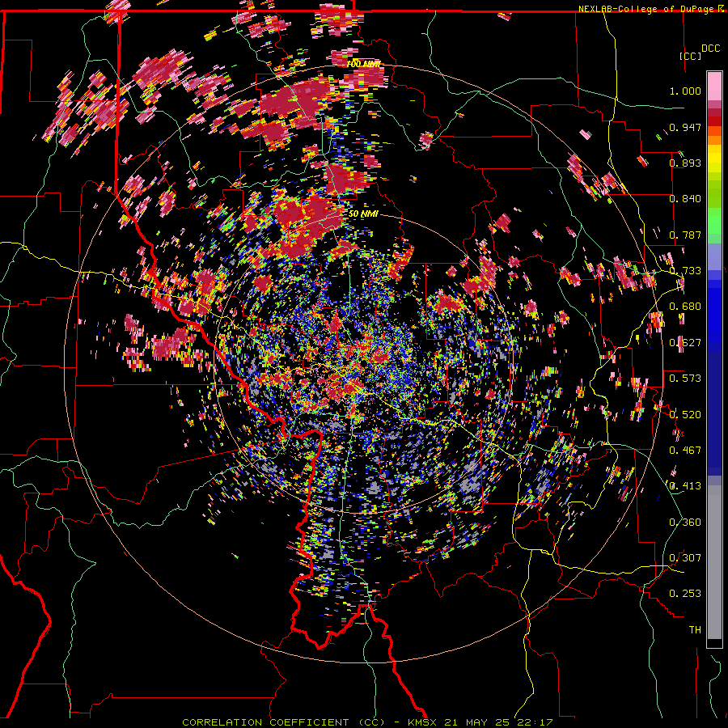The image size is (728, 728).
Task: Select the 0.840 scale value
Action: 685,199
